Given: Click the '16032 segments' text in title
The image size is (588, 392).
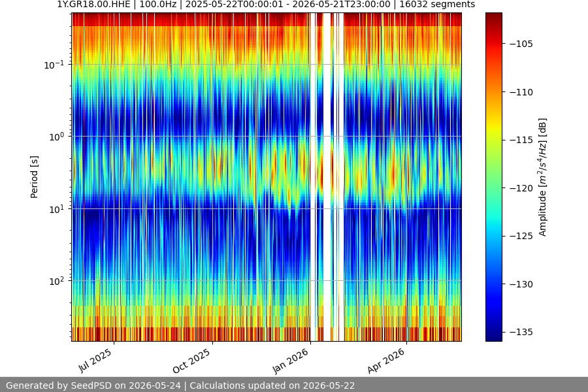Looking at the screenshot, I should (x=437, y=5).
